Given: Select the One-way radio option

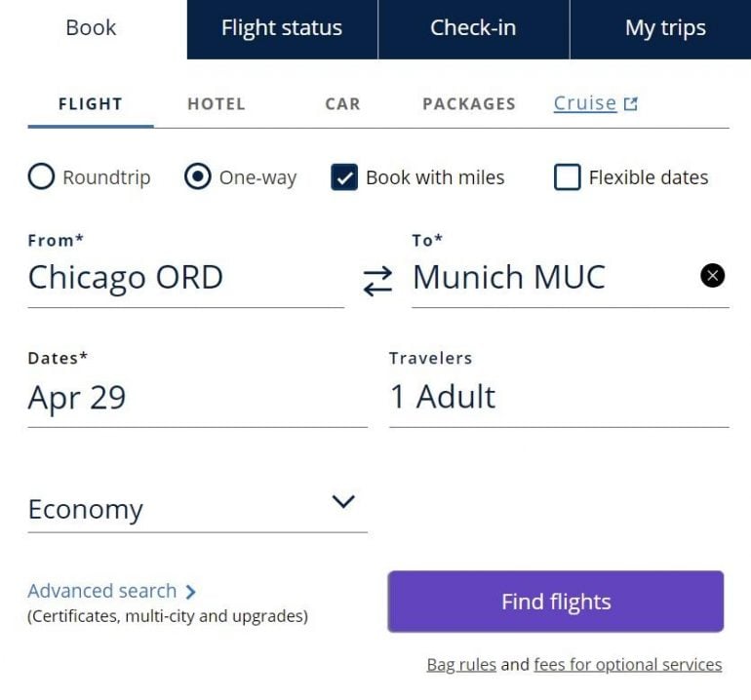Looking at the screenshot, I should (197, 177).
